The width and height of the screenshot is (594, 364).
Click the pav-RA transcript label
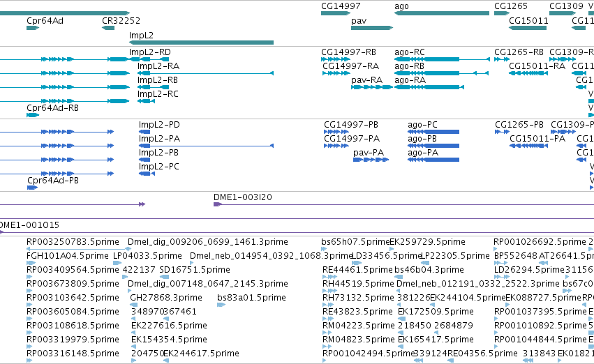click(x=366, y=80)
